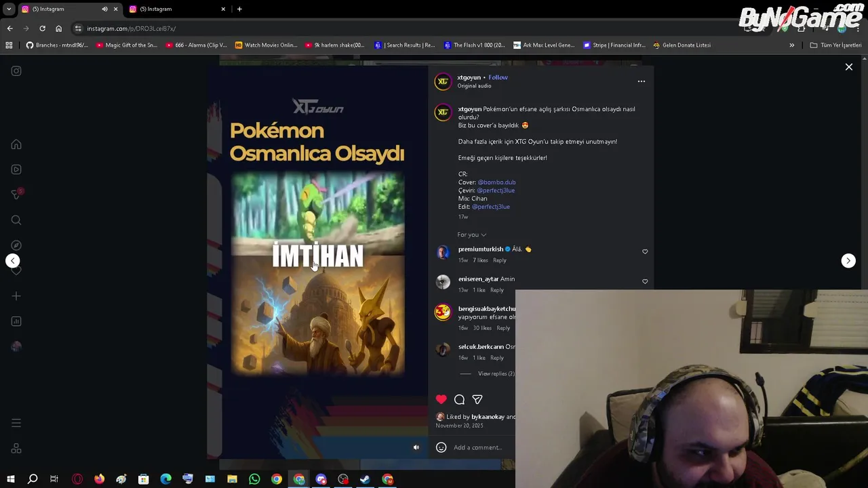Open the bottom sidebar apps icon
The image size is (868, 488).
tap(16, 448)
